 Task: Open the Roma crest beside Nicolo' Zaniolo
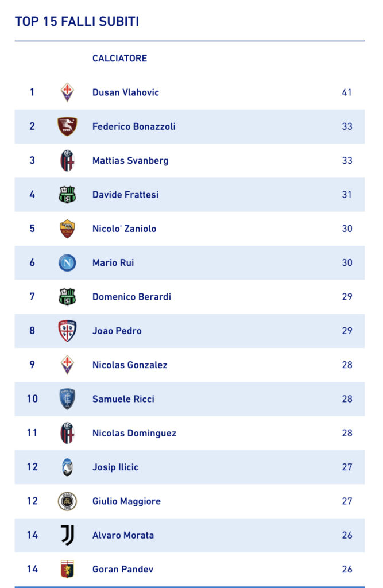(67, 229)
